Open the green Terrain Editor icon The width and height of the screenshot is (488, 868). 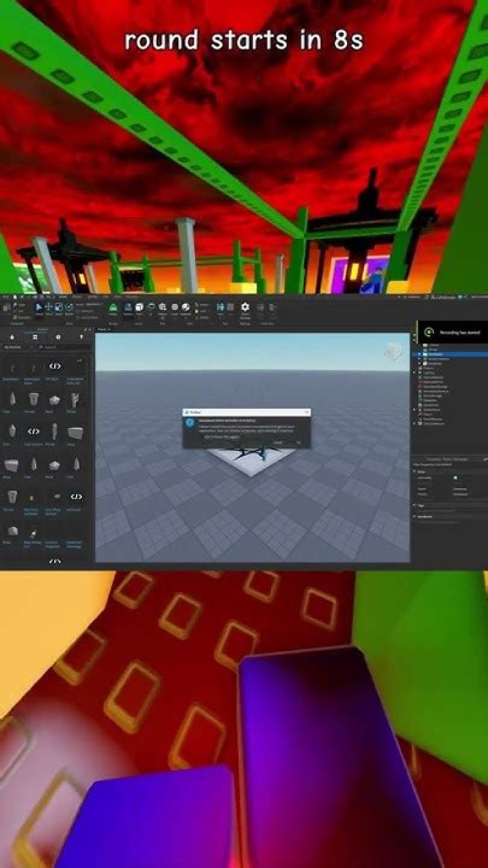(x=113, y=308)
